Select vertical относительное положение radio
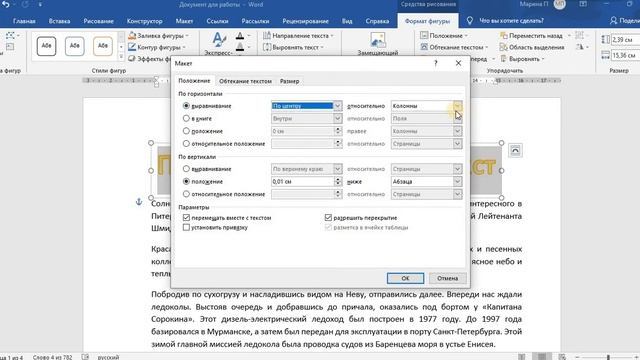This screenshot has width=640, height=360. click(186, 194)
